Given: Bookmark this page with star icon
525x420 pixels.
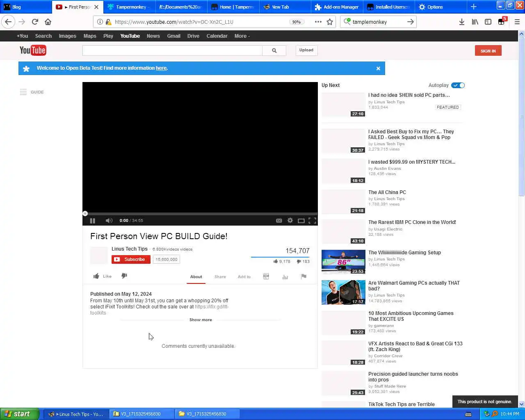Looking at the screenshot, I should pos(330,22).
